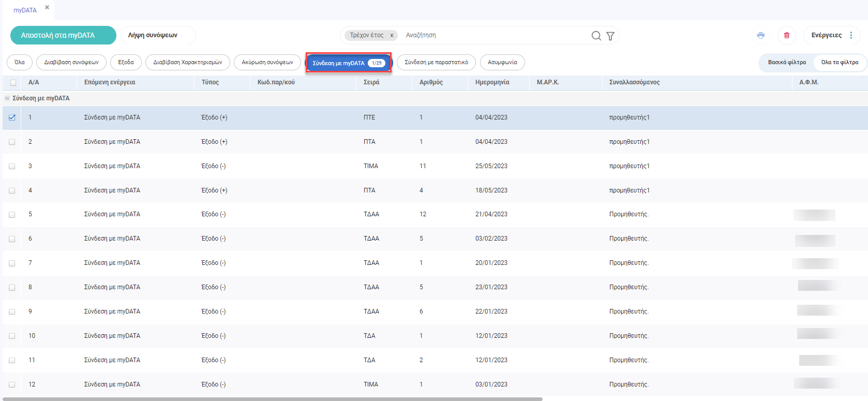Click the red trash delete icon

click(x=786, y=35)
